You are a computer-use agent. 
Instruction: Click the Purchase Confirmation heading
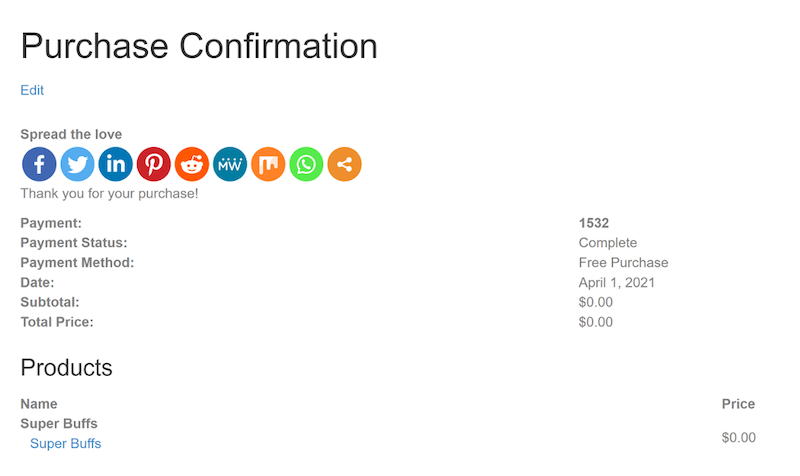[199, 46]
